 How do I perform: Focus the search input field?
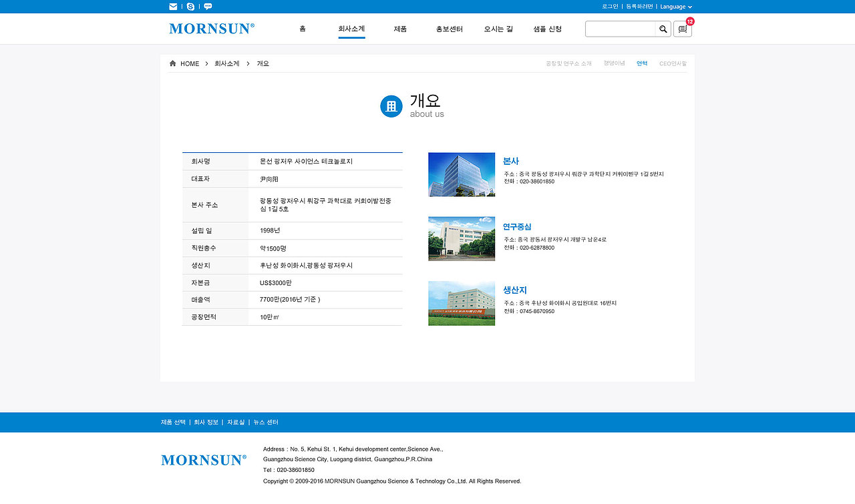pyautogui.click(x=622, y=29)
